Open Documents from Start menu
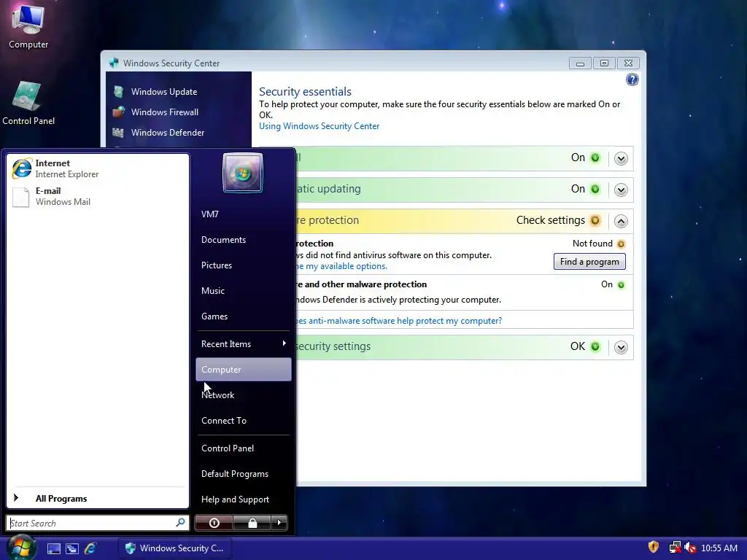The height and width of the screenshot is (560, 747). click(244, 239)
